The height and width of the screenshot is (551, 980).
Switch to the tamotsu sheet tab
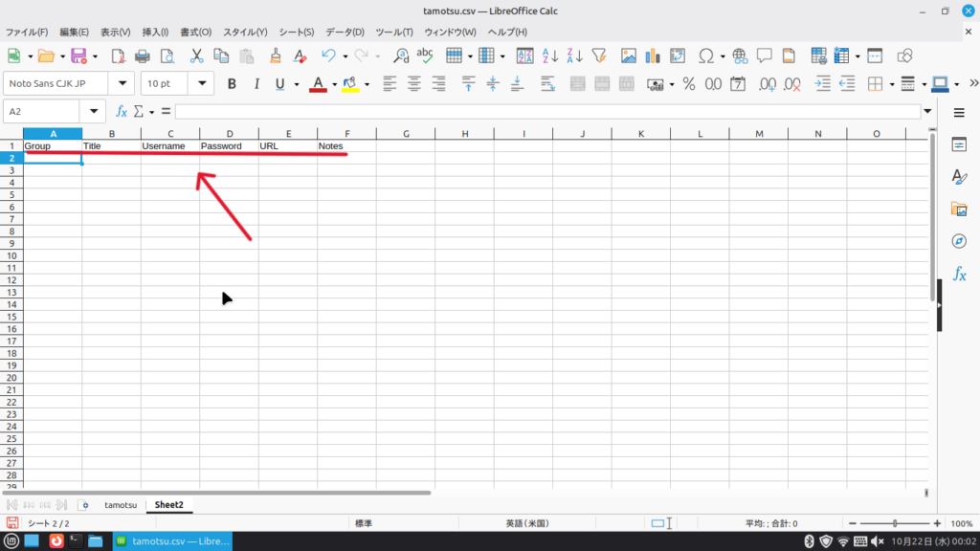(121, 504)
